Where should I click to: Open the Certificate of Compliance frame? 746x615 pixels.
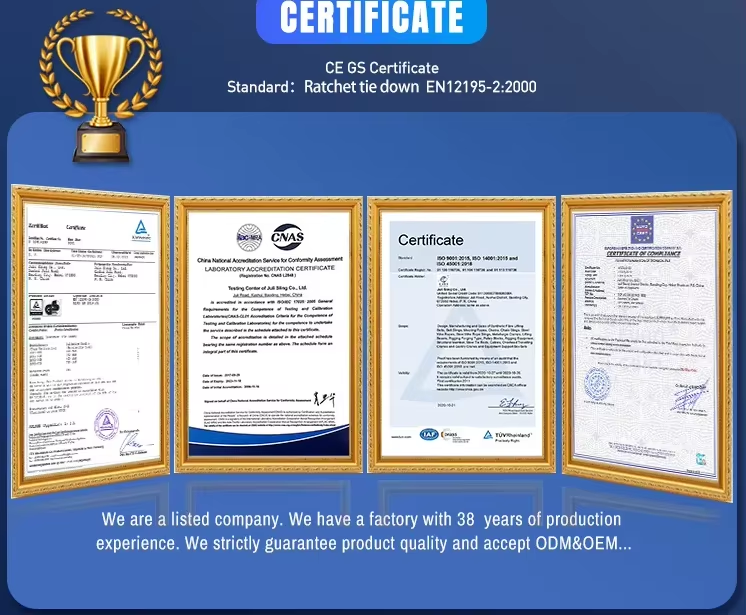tap(647, 345)
